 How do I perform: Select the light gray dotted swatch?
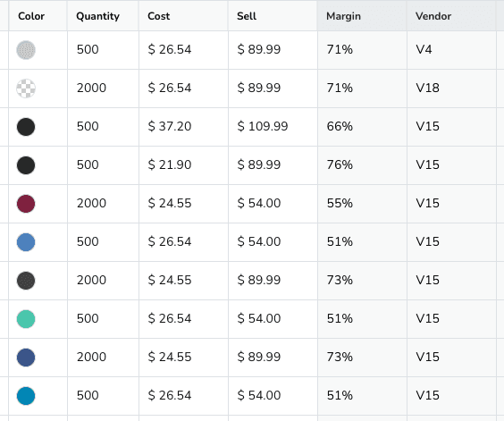click(x=26, y=50)
